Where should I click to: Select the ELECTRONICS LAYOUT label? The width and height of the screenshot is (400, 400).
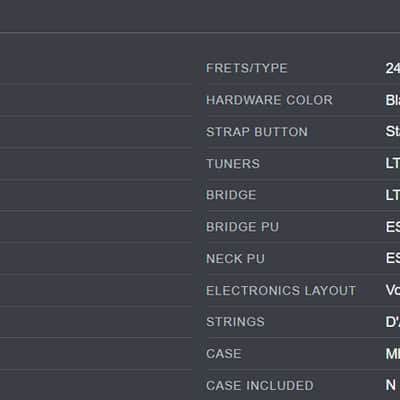pyautogui.click(x=281, y=291)
